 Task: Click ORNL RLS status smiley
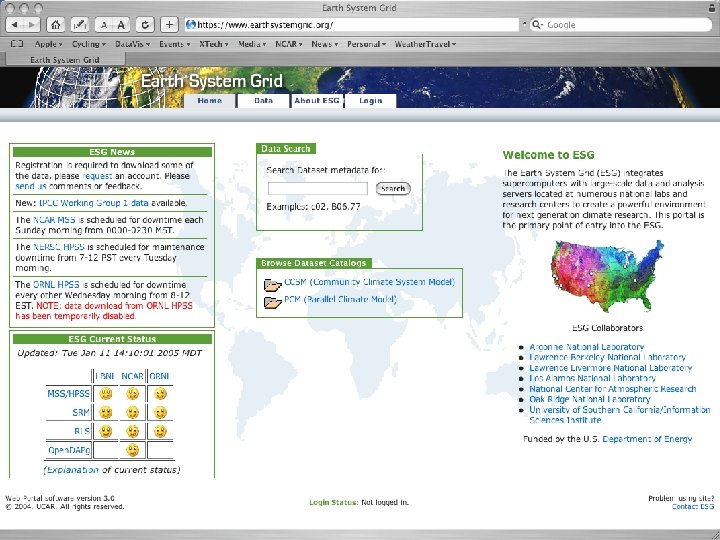(160, 431)
